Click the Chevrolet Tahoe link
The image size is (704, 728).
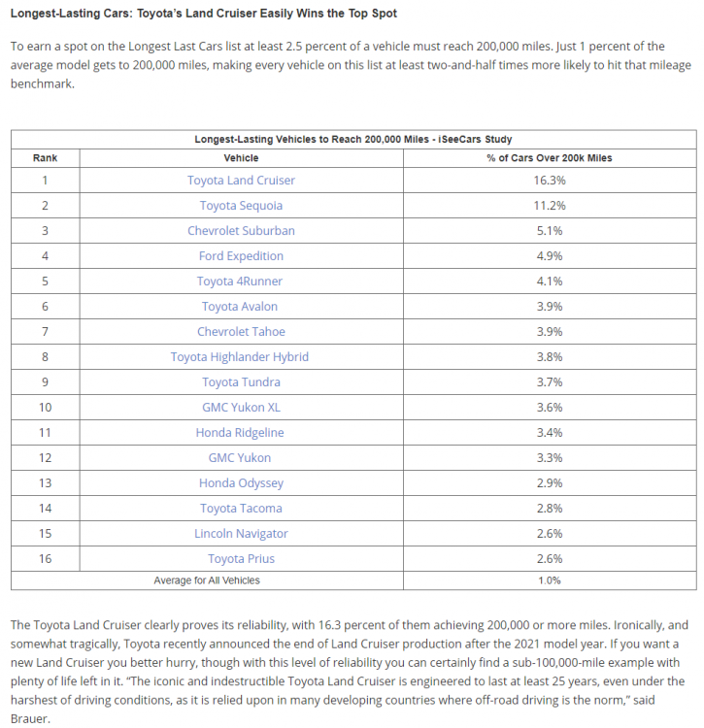[241, 332]
